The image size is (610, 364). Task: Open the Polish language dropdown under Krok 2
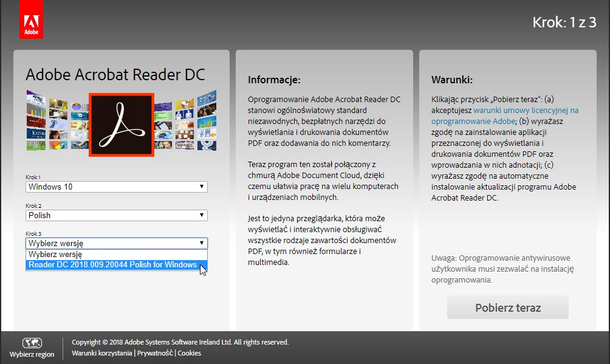(117, 215)
